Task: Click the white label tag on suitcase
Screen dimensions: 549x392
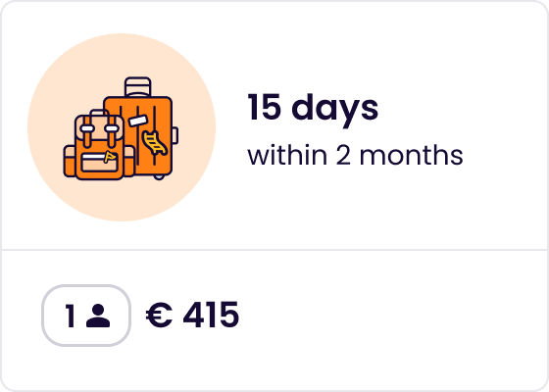Action: click(138, 121)
